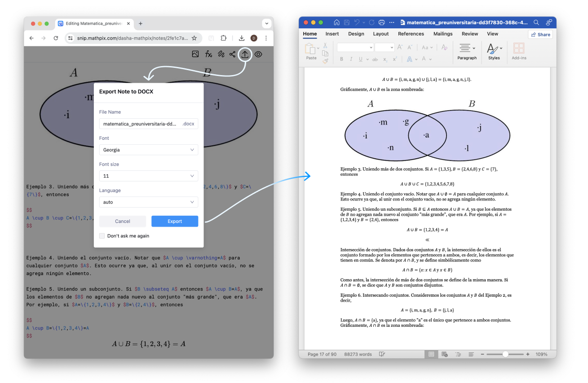Open the Styles pane in Word
This screenshot has height=383, width=588.
click(x=494, y=51)
